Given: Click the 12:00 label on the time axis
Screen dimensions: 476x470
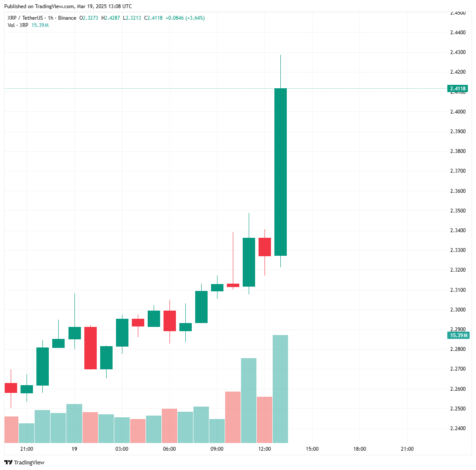Looking at the screenshot, I should click(265, 449).
